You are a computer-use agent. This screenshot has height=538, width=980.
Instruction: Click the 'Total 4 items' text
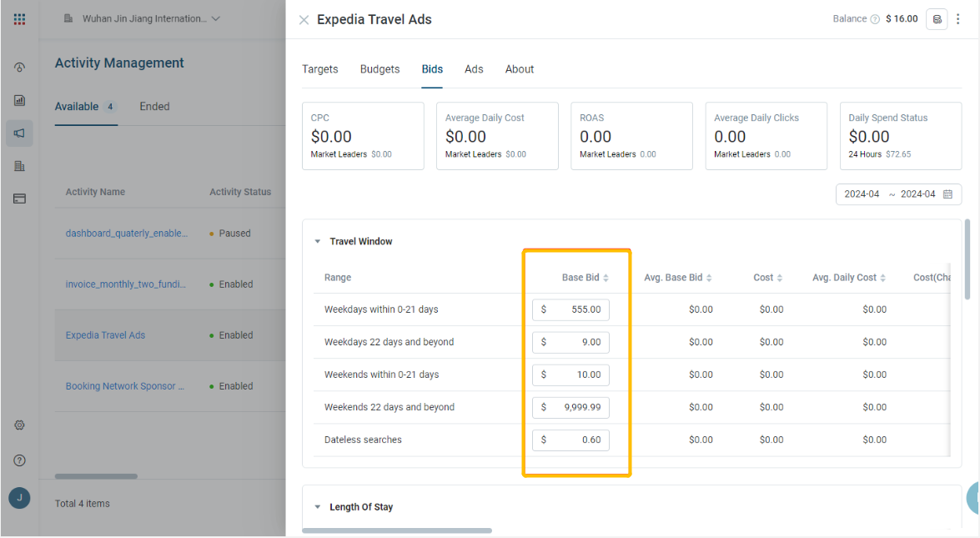(x=82, y=504)
